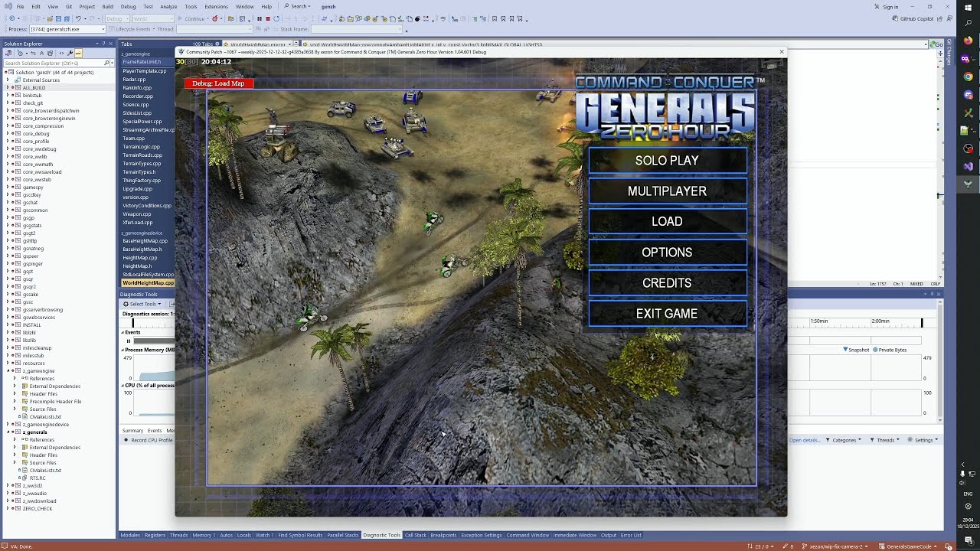Open the Threads filter dropdown in Diagnostic Tools
Viewport: 980px width, 551px height.
click(x=886, y=440)
